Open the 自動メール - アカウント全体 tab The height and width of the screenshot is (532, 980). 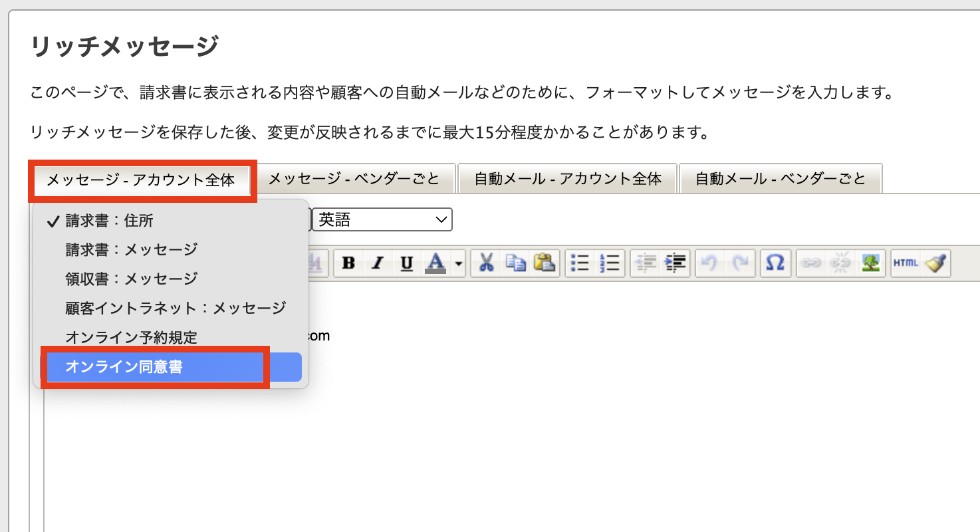coord(568,179)
